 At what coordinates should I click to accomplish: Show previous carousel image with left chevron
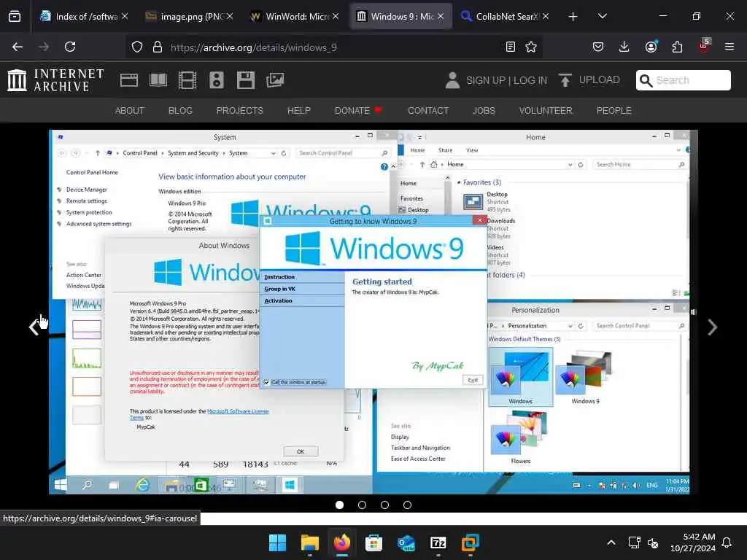(34, 327)
